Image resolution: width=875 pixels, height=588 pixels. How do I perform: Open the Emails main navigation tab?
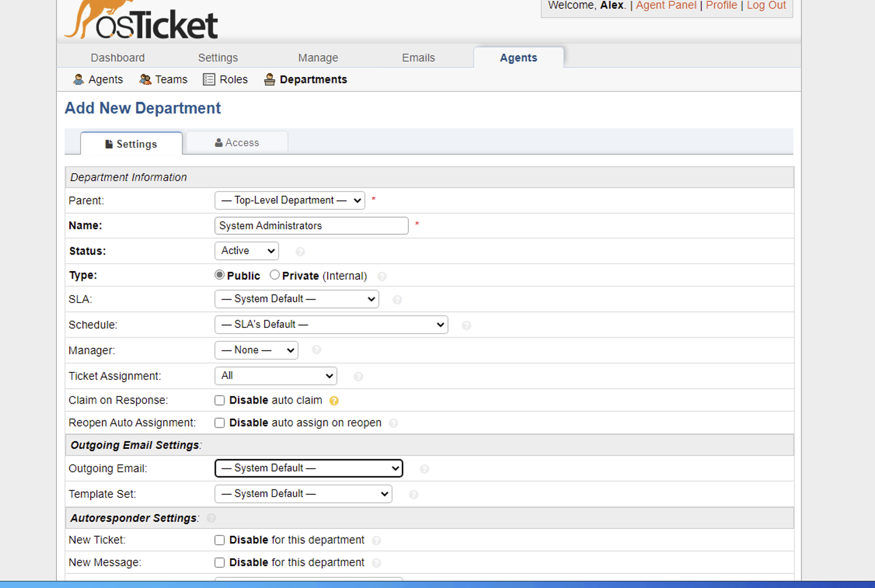(x=418, y=58)
